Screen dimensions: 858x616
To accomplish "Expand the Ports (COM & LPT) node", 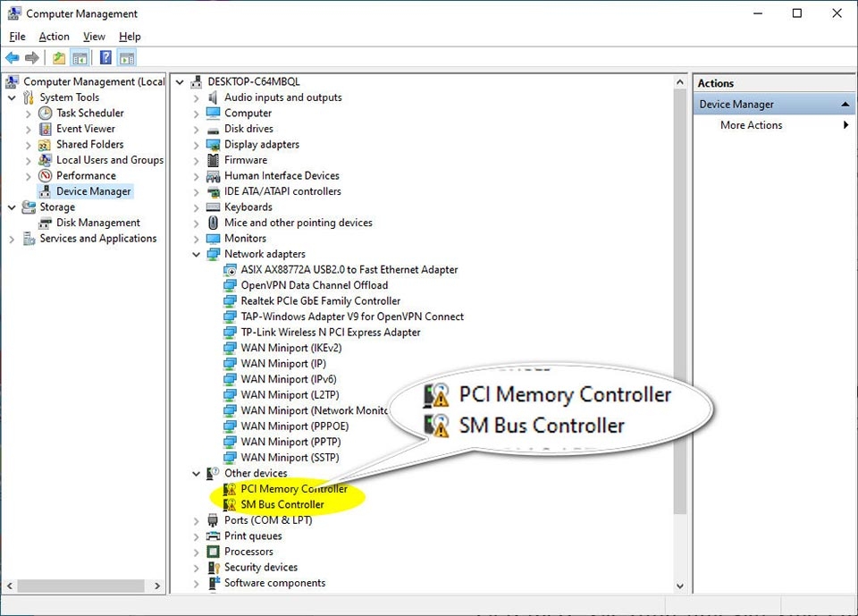I will click(x=196, y=519).
